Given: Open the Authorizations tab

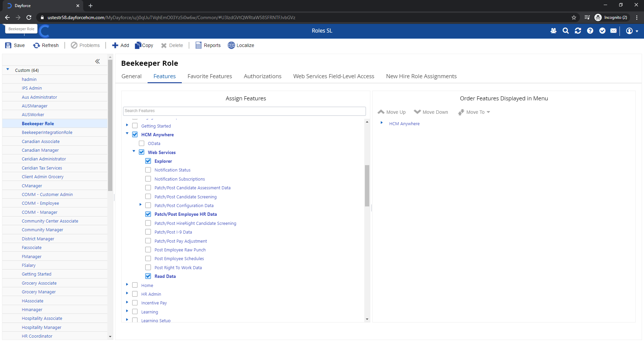Looking at the screenshot, I should click(x=263, y=77).
